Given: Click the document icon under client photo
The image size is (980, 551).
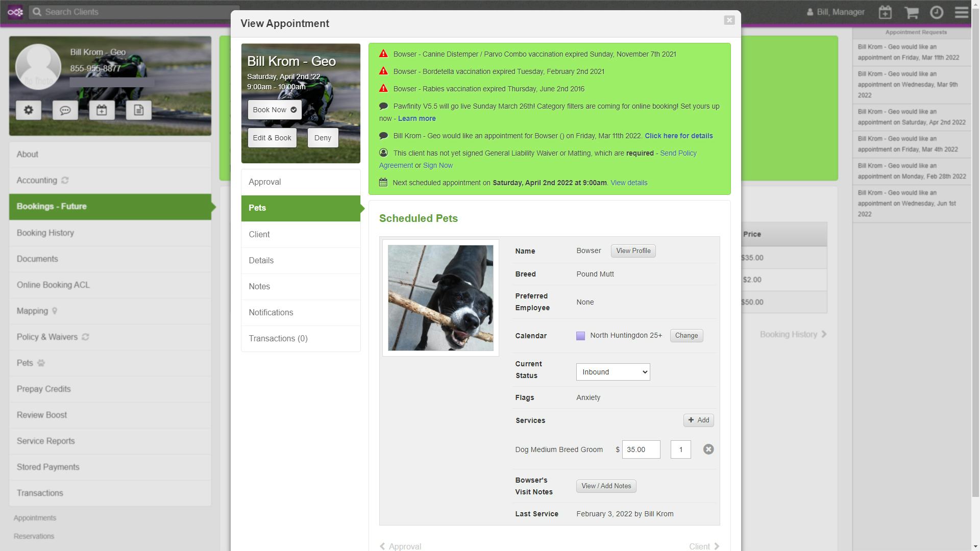Looking at the screenshot, I should coord(139,110).
